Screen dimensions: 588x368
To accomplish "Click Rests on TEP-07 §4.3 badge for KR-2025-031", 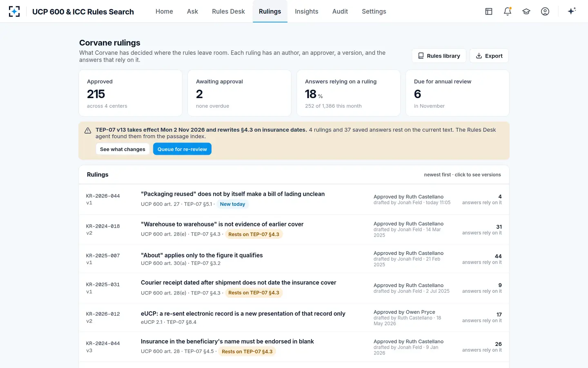I will pyautogui.click(x=254, y=293).
